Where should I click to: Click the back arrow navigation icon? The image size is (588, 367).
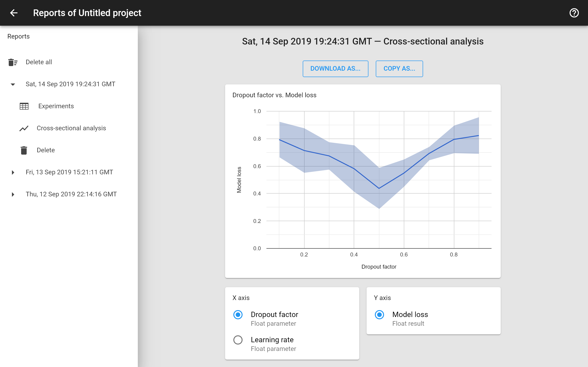pyautogui.click(x=14, y=13)
